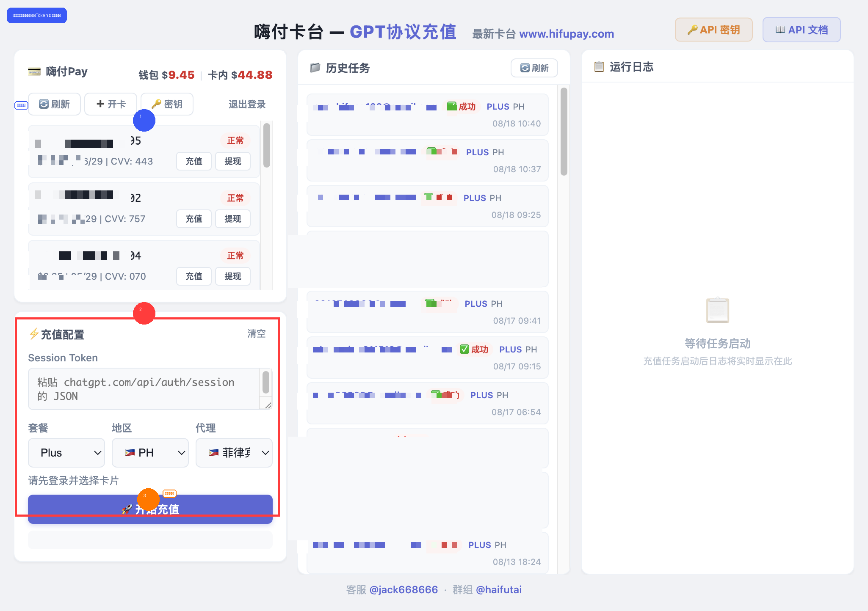Click 提现 for card with CVV 757
Image resolution: width=868 pixels, height=611 pixels.
pyautogui.click(x=233, y=219)
